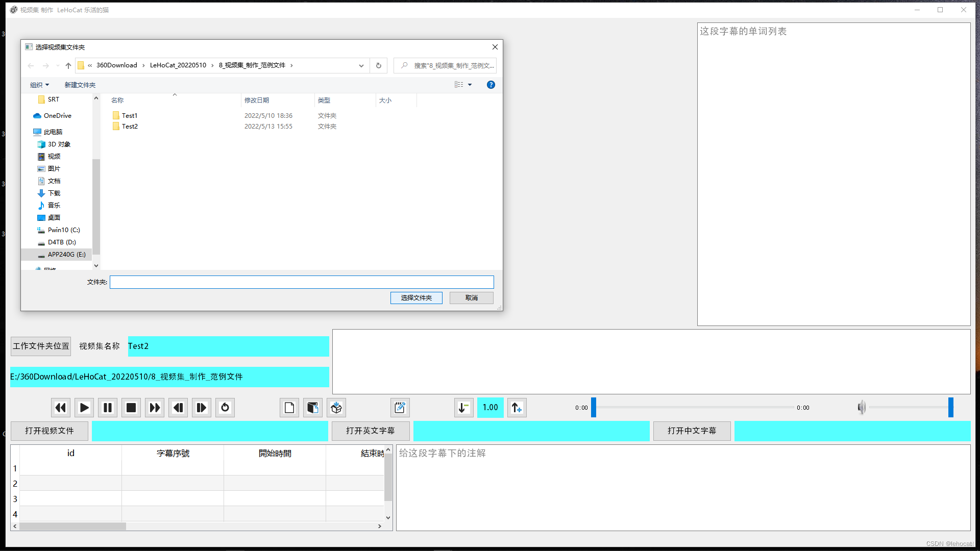The height and width of the screenshot is (551, 980).
Task: Click the 选择文件夹 button
Action: coord(416,298)
